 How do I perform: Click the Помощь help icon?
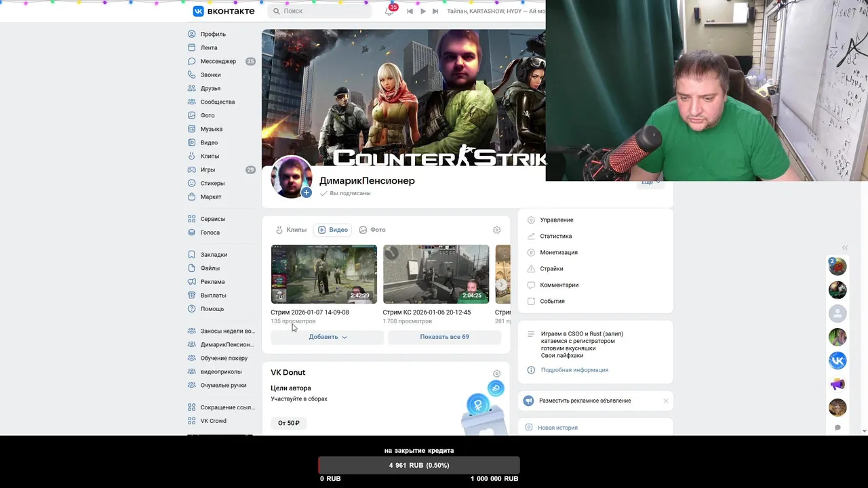[x=192, y=309]
